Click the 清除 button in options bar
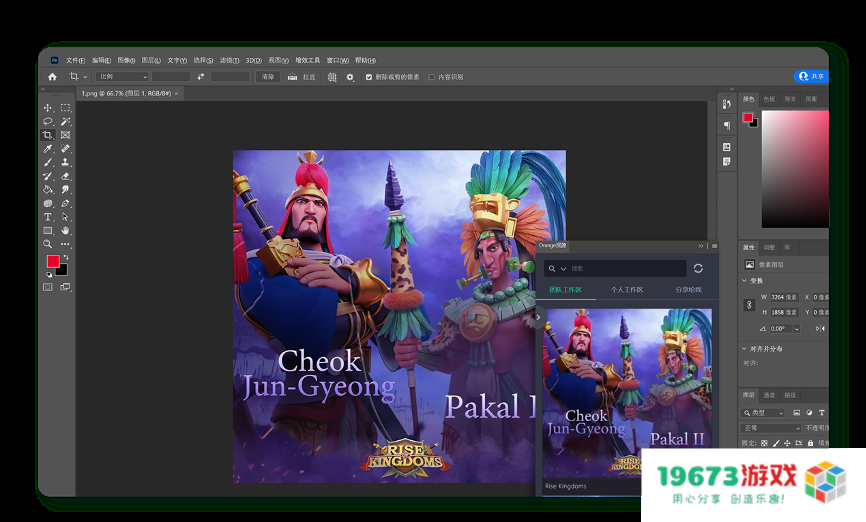 268,77
